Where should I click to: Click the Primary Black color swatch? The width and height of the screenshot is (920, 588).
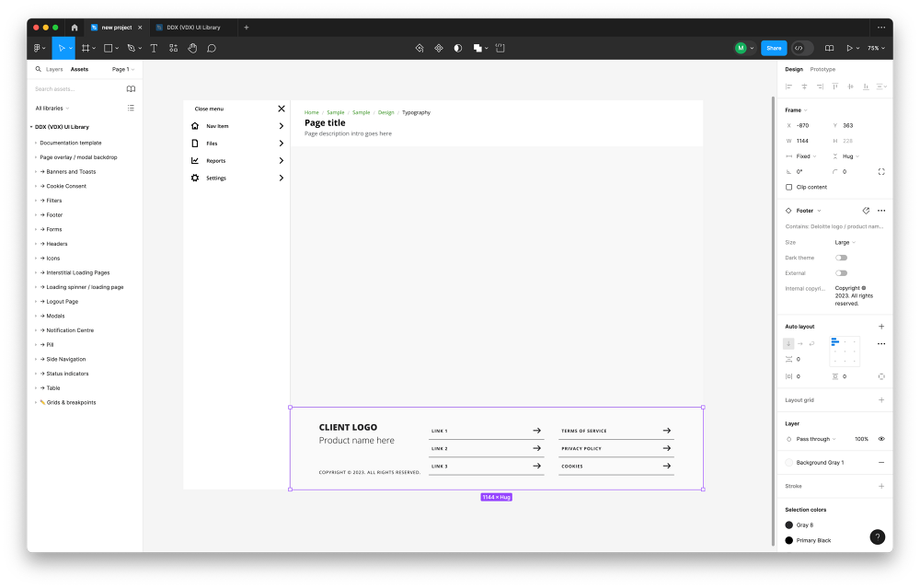coord(789,540)
